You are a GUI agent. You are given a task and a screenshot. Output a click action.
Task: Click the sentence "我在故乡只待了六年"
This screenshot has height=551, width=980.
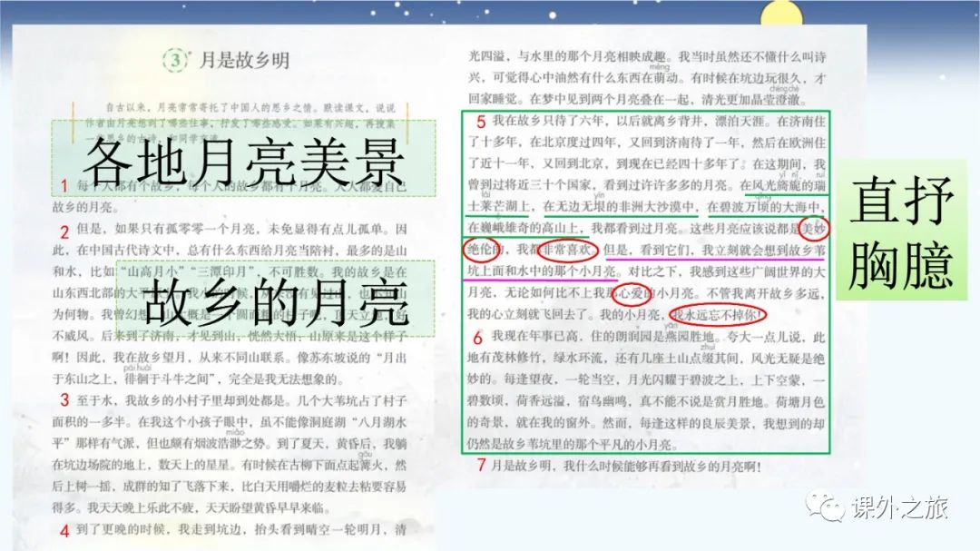pyautogui.click(x=548, y=122)
